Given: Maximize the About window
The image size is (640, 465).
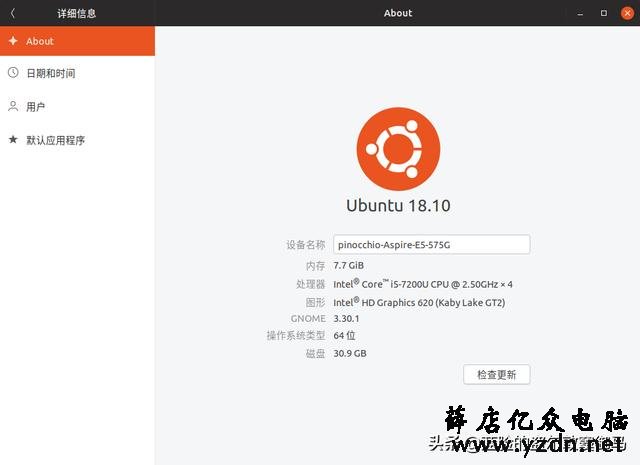Looking at the screenshot, I should pyautogui.click(x=604, y=13).
